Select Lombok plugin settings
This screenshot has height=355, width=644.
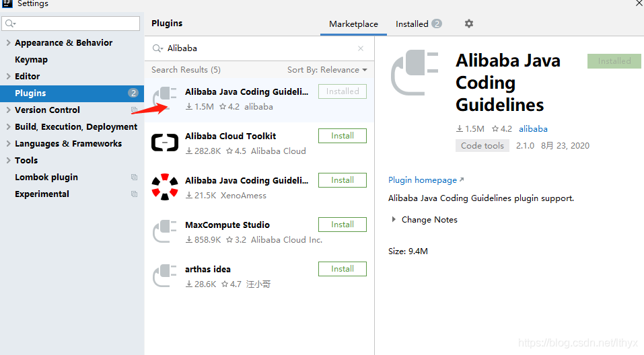(46, 177)
